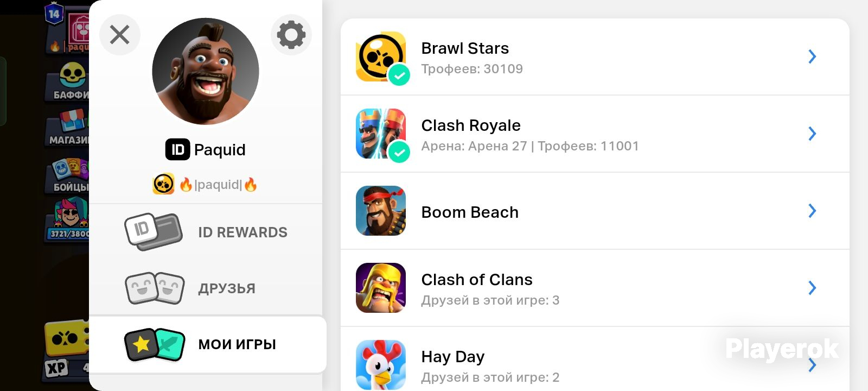Tap the Hay Day chicken icon
The width and height of the screenshot is (868, 391).
coord(381,365)
